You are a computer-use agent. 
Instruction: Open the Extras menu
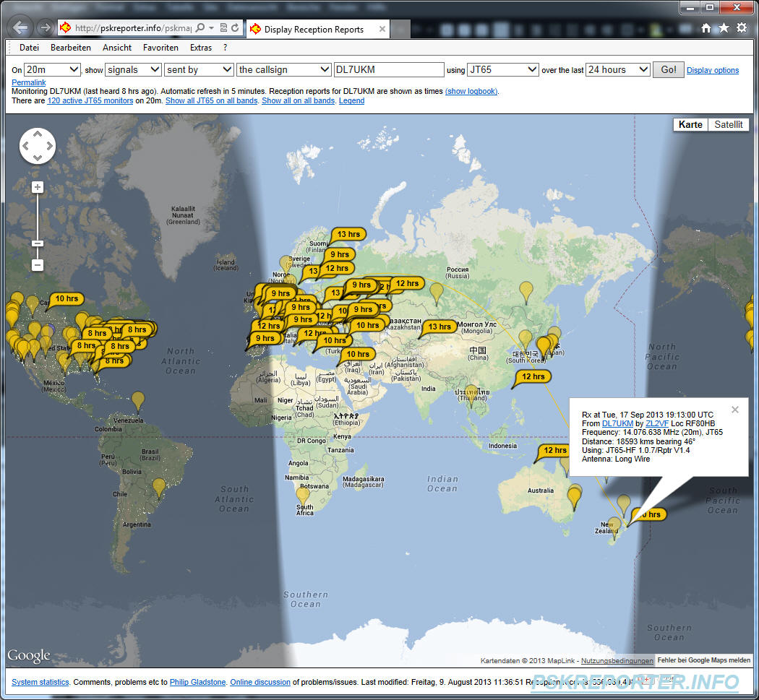tap(201, 48)
